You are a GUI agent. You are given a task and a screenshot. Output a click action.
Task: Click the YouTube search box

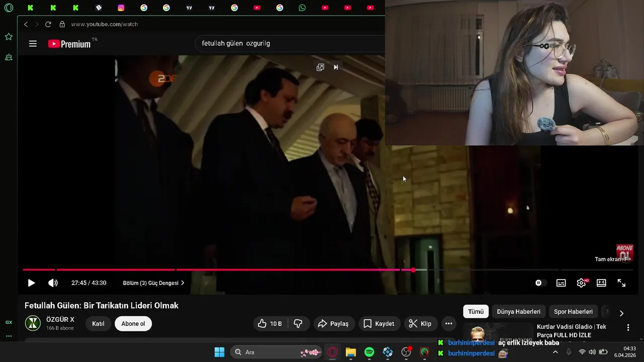coord(290,43)
